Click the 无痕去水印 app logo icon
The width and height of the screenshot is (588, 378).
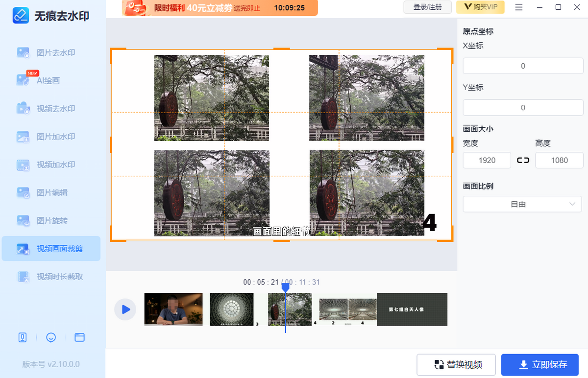(x=21, y=15)
